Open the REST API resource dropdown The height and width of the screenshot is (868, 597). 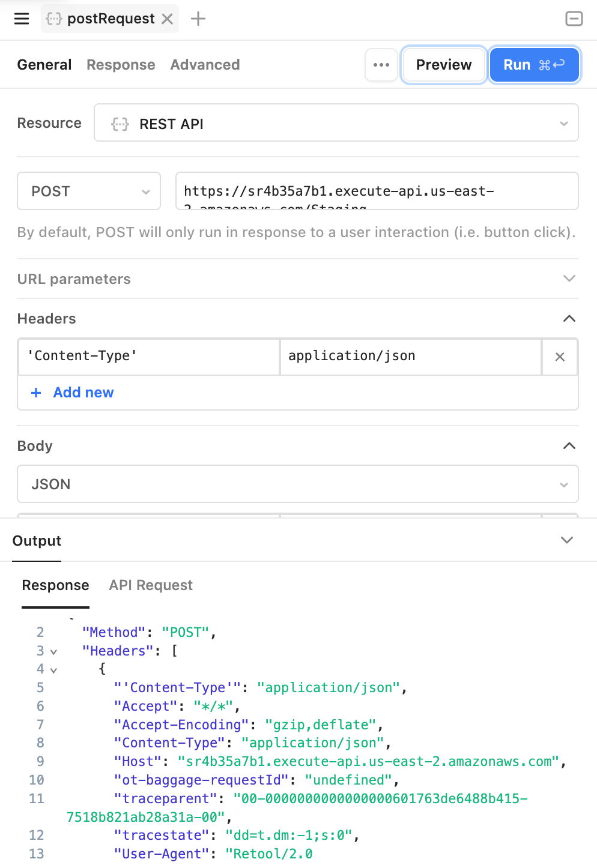point(336,123)
